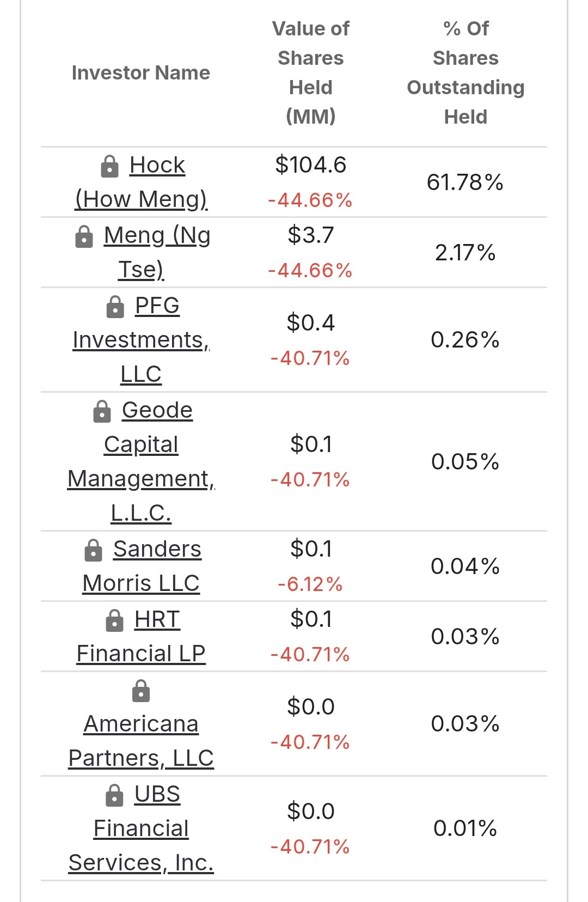Open UBS Financial Services, Inc. link
This screenshot has width=588, height=902.
(141, 828)
